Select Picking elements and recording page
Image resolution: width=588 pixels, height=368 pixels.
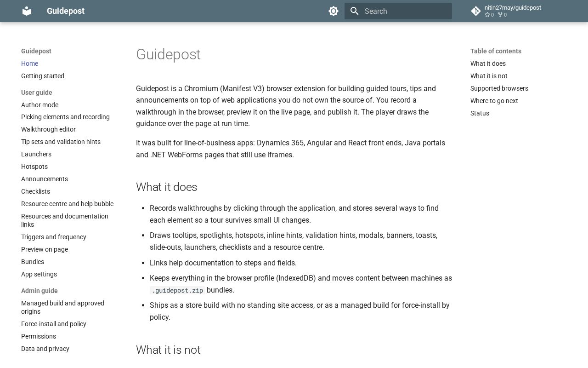pyautogui.click(x=65, y=117)
